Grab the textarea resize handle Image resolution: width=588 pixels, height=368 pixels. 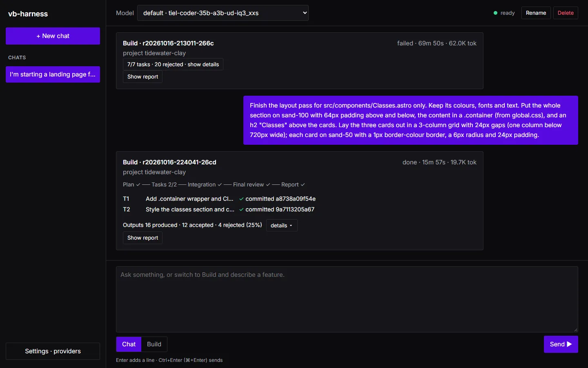[575, 330]
